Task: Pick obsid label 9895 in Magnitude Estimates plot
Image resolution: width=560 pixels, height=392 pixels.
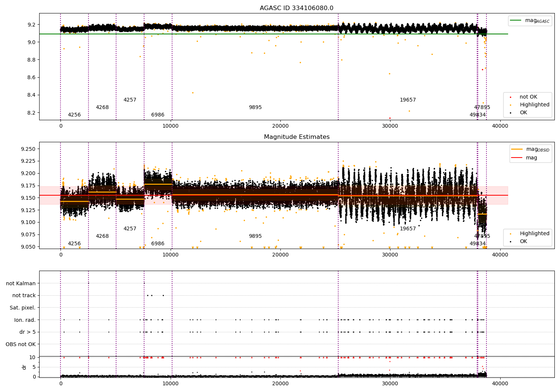Action: coord(255,236)
